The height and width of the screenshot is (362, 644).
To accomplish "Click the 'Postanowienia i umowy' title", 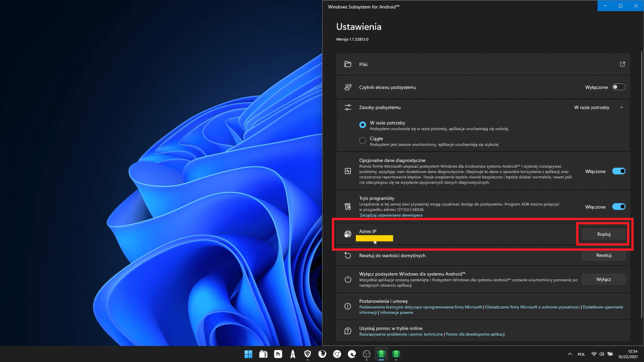I will 384,301.
